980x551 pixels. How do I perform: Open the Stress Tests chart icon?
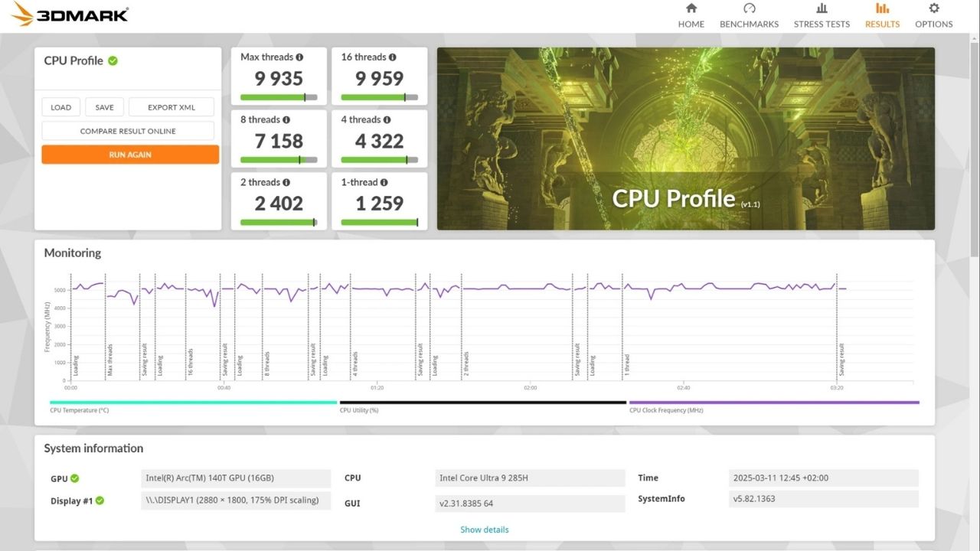coord(822,9)
